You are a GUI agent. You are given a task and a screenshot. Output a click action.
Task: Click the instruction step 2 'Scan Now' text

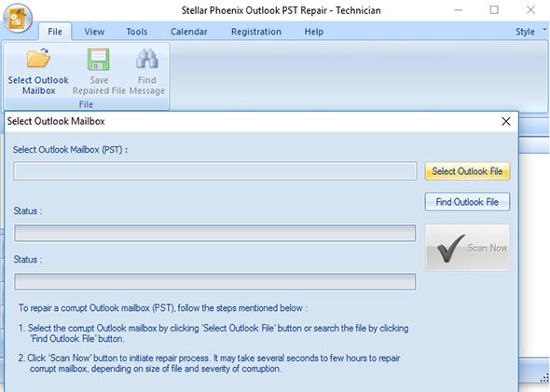click(x=209, y=363)
